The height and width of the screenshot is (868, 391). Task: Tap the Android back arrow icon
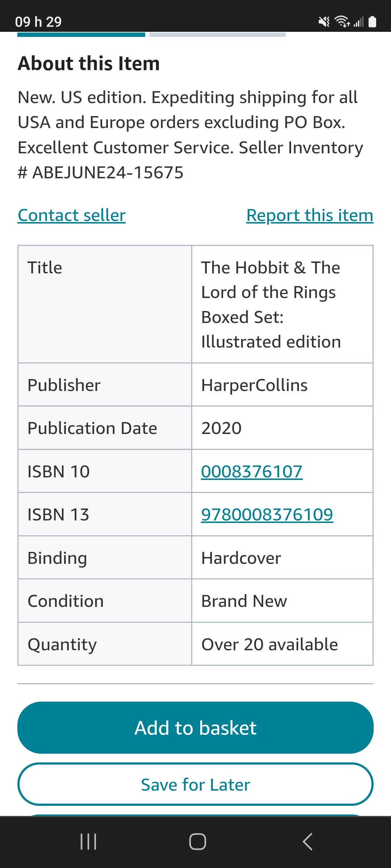pyautogui.click(x=307, y=842)
